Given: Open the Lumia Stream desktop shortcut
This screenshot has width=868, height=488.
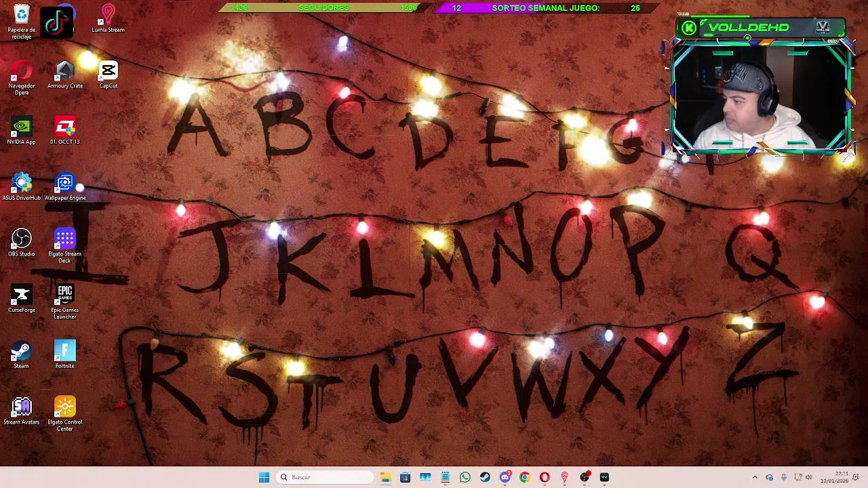Looking at the screenshot, I should point(108,19).
